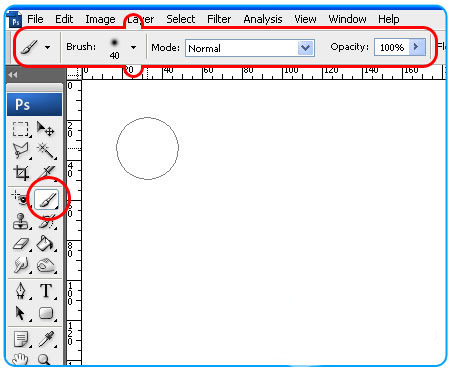This screenshot has height=370, width=450.
Task: Open the Image menu
Action: tap(100, 19)
